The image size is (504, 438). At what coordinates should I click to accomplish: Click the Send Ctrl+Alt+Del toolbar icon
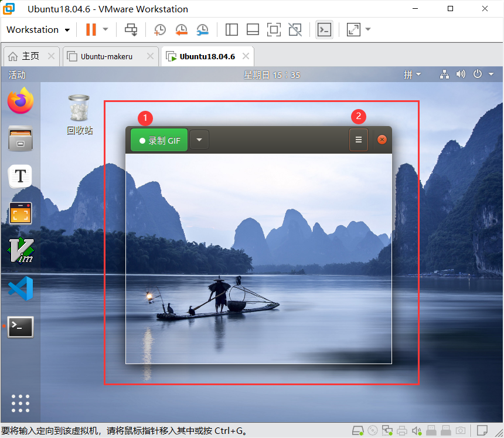131,29
